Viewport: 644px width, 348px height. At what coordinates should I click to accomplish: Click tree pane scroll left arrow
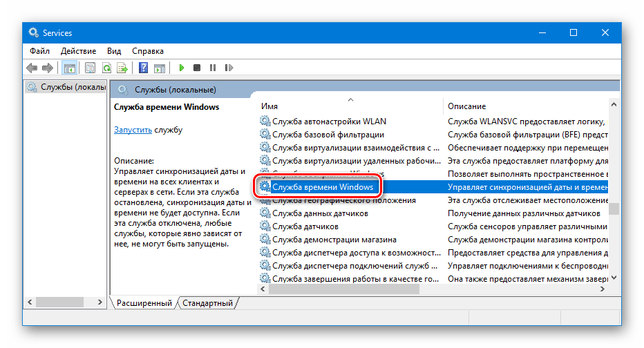pos(30,302)
